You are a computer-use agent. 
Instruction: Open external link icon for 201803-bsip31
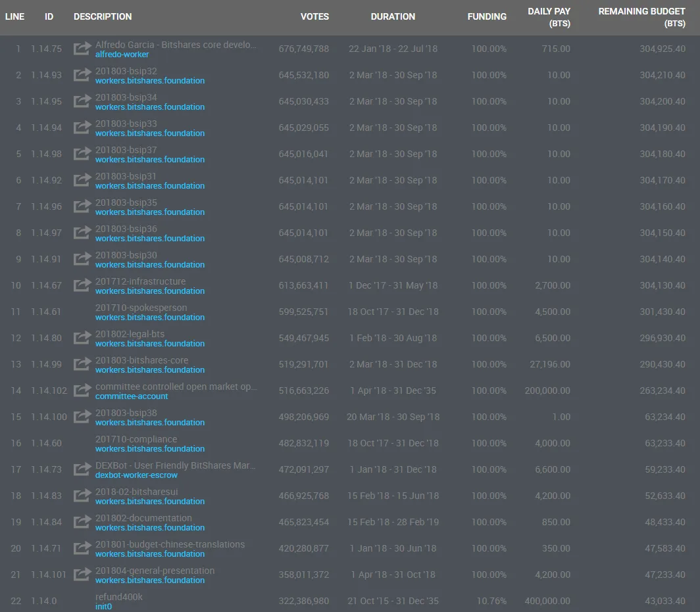pyautogui.click(x=82, y=179)
